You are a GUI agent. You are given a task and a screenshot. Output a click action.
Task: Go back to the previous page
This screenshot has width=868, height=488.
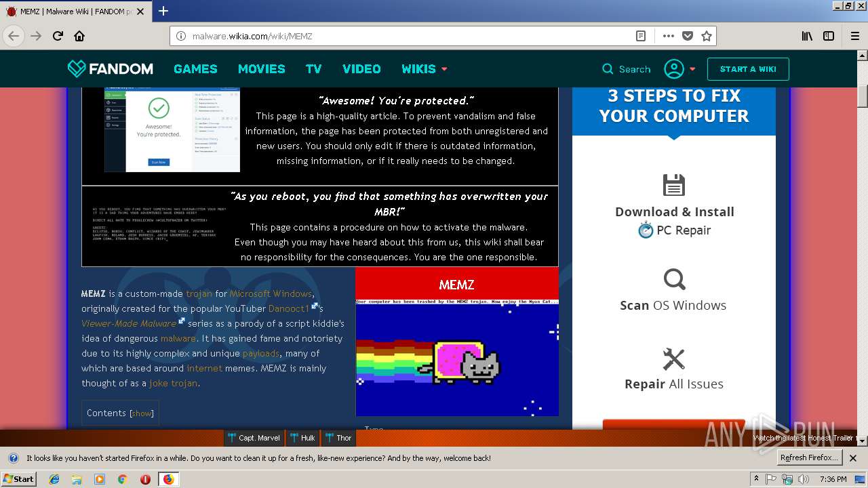(14, 36)
